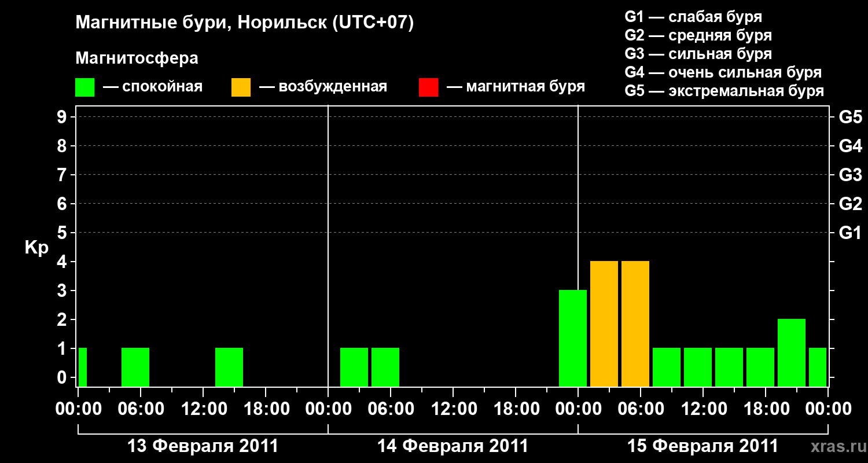Screen dimensions: 868x463
Task: Click the green Kp 3 bar before midnight of 15 February
Action: 573,338
